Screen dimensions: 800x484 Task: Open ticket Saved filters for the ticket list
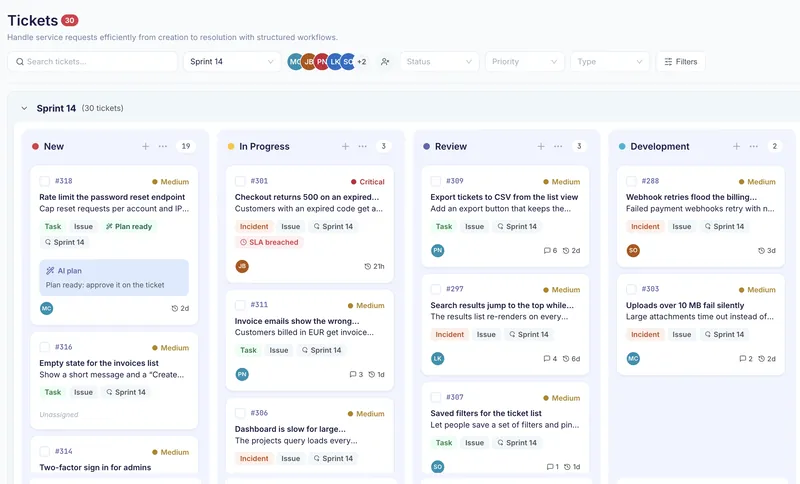coord(486,413)
